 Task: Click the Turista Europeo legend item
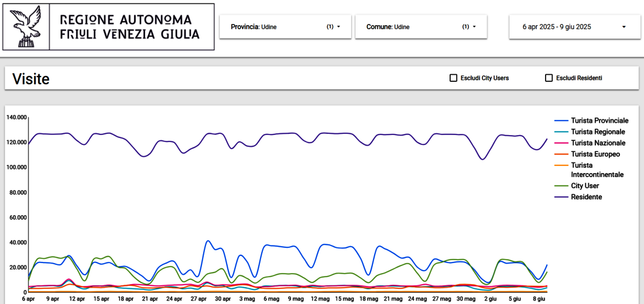pyautogui.click(x=595, y=154)
